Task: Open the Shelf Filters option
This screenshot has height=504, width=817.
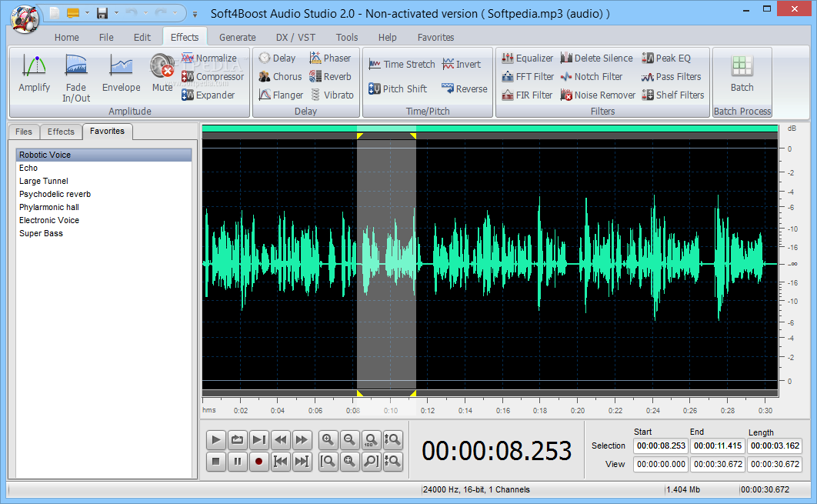Action: pos(673,95)
